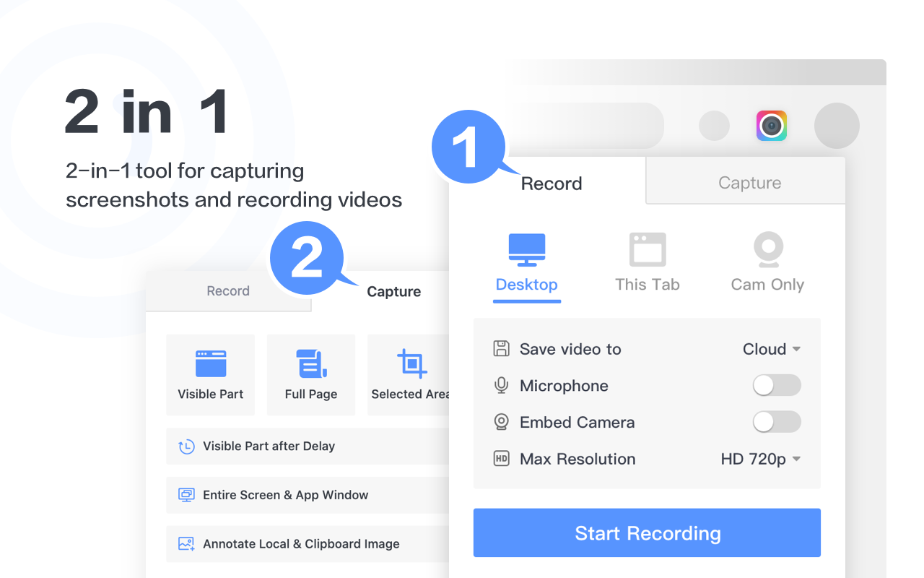Select the Desktop recording mode icon
924x578 pixels.
tap(527, 249)
